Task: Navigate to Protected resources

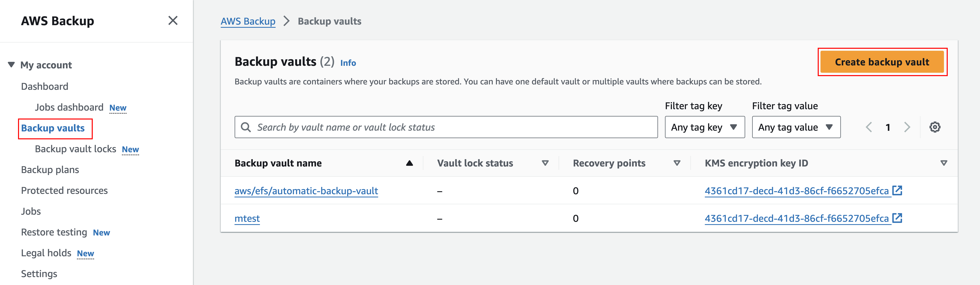Action: [x=64, y=191]
